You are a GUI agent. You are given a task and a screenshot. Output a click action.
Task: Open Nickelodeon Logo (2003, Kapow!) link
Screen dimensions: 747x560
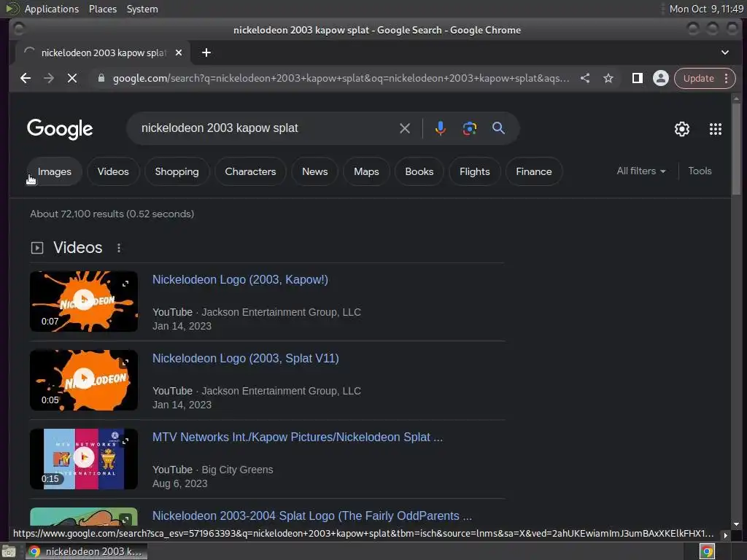(240, 279)
